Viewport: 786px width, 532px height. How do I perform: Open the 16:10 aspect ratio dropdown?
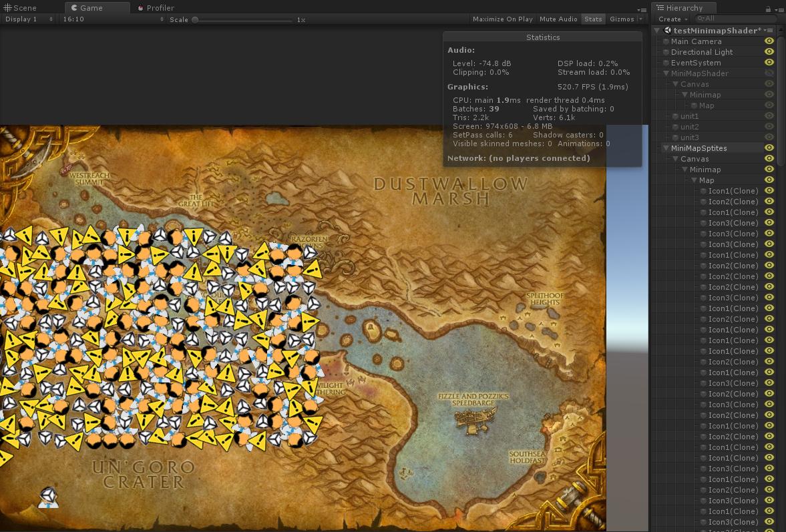point(114,19)
